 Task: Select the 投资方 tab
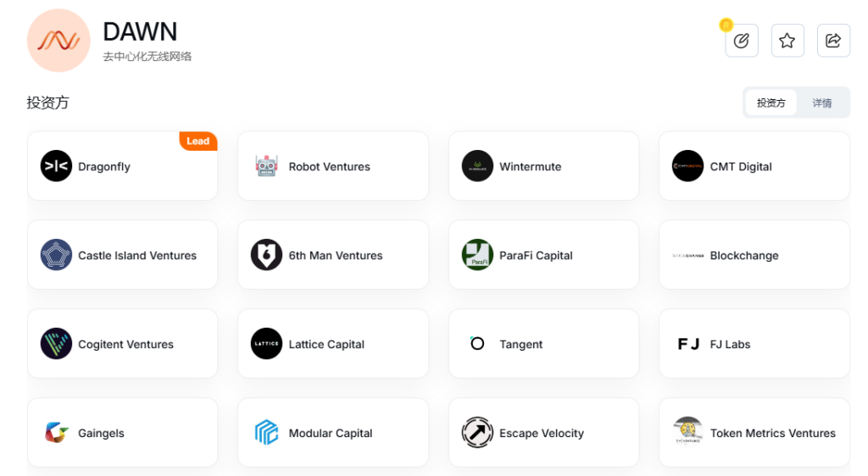tap(771, 103)
